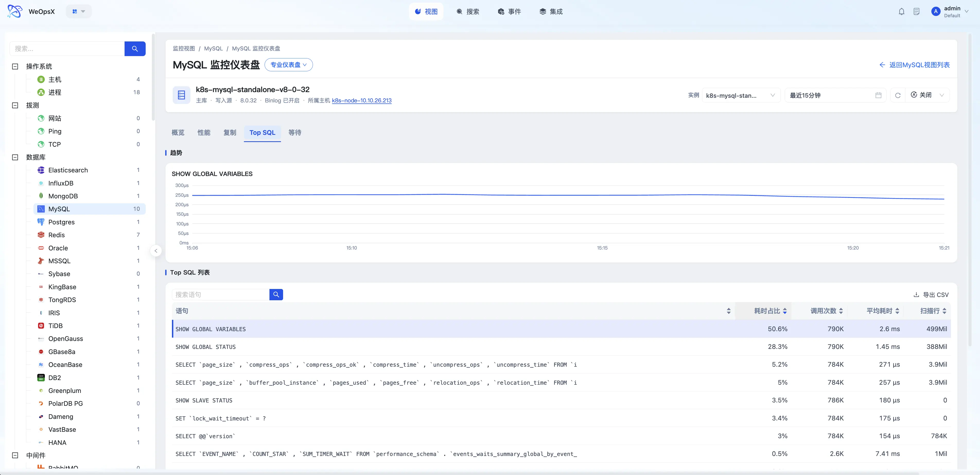Screen dimensions: 980x475
Task: Open the document log icon in header
Action: pyautogui.click(x=916, y=12)
